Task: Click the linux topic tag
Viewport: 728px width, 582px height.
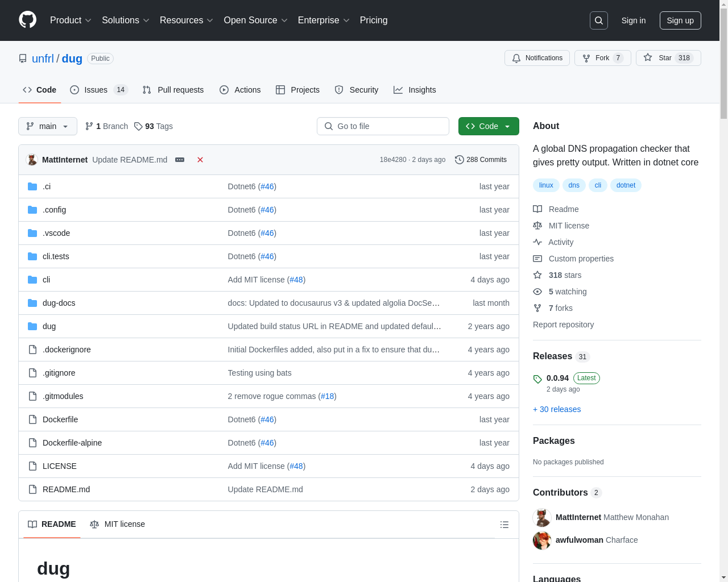Action: (546, 185)
